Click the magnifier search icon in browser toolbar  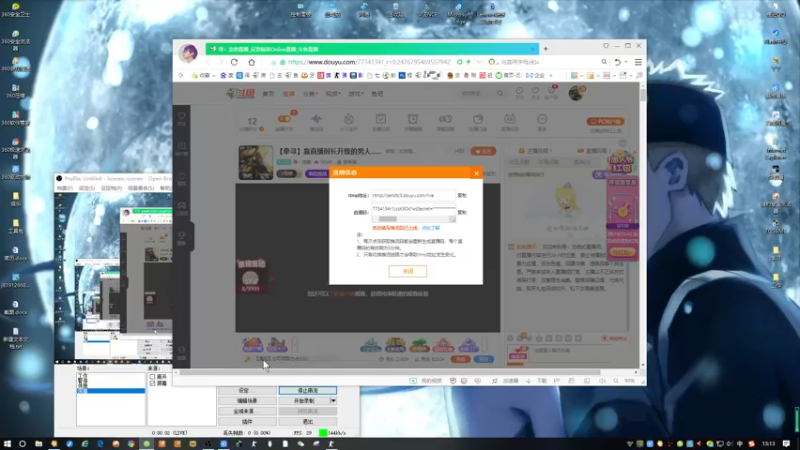tap(604, 62)
